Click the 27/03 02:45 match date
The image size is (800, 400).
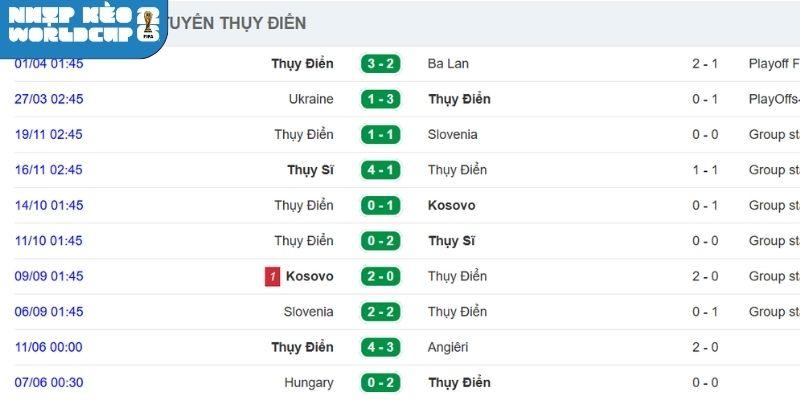pos(49,99)
